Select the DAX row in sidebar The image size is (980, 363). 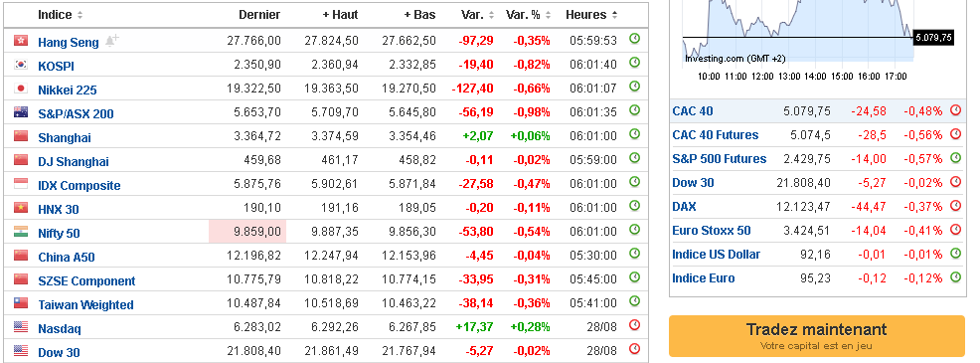(816, 206)
